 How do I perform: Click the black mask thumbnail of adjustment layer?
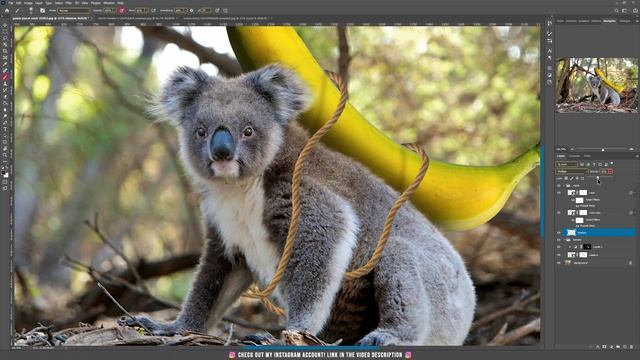(x=587, y=247)
